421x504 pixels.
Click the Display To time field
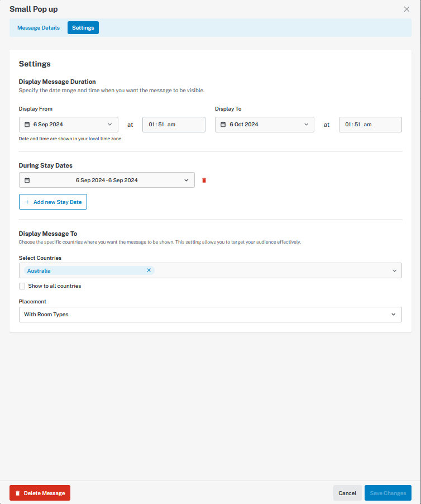click(x=370, y=125)
